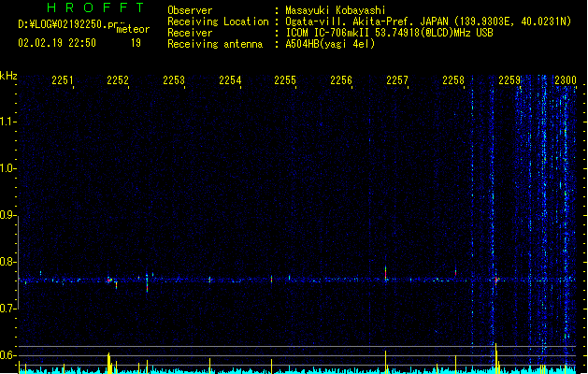Click the 2300 time marker

click(566, 80)
